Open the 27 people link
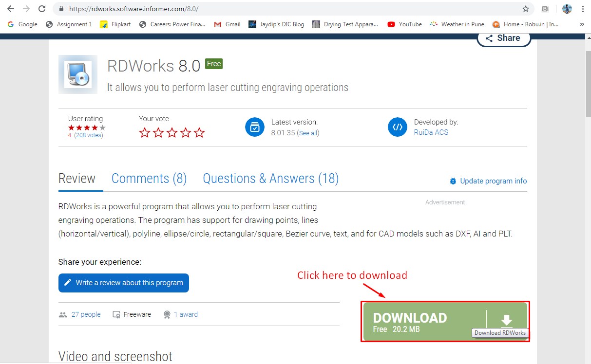The width and height of the screenshot is (591, 364). pos(86,314)
